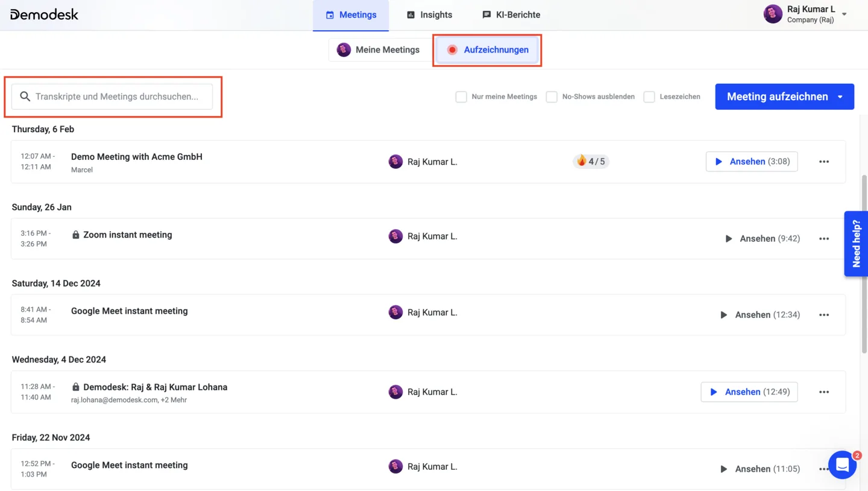Viewport: 868px width, 491px height.
Task: Open more options for Demodesk: Raj meeting
Action: (824, 392)
